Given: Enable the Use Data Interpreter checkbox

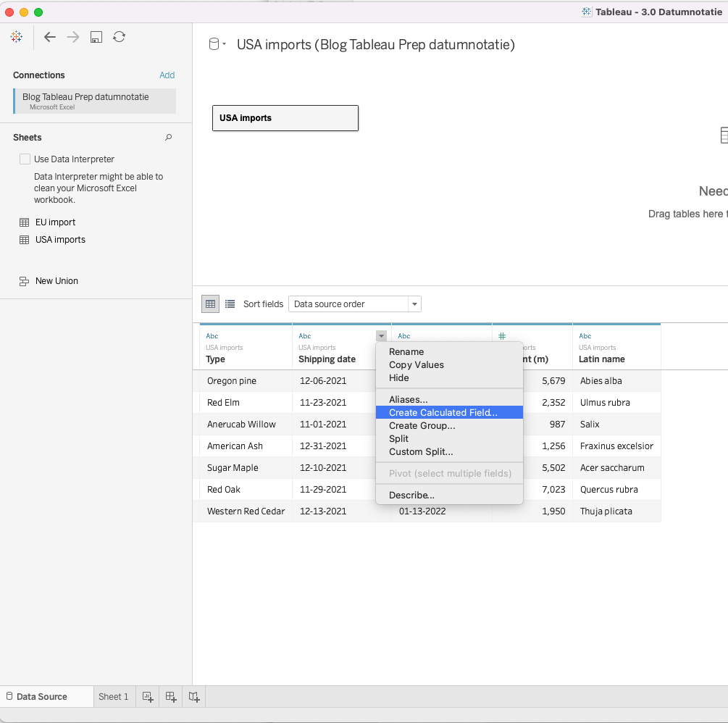Looking at the screenshot, I should (25, 159).
